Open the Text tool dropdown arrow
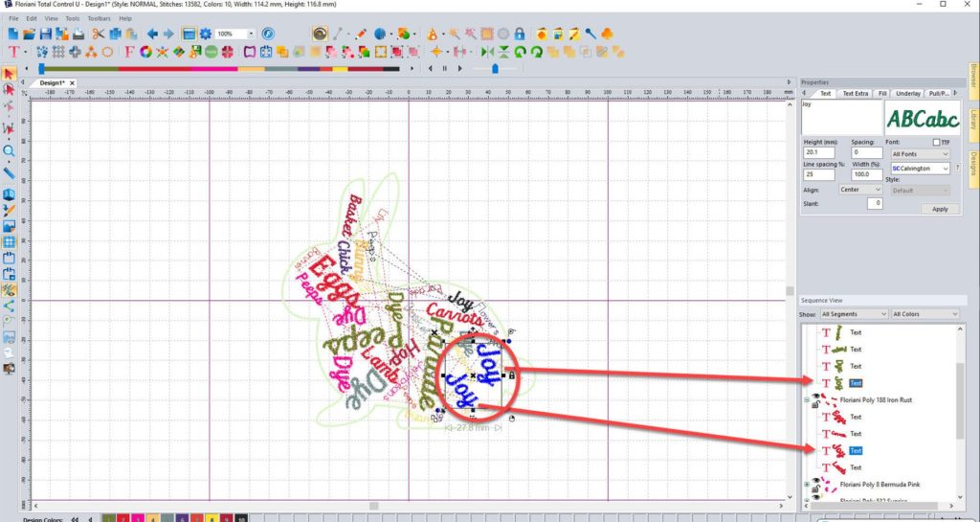The width and height of the screenshot is (980, 522). tap(26, 53)
